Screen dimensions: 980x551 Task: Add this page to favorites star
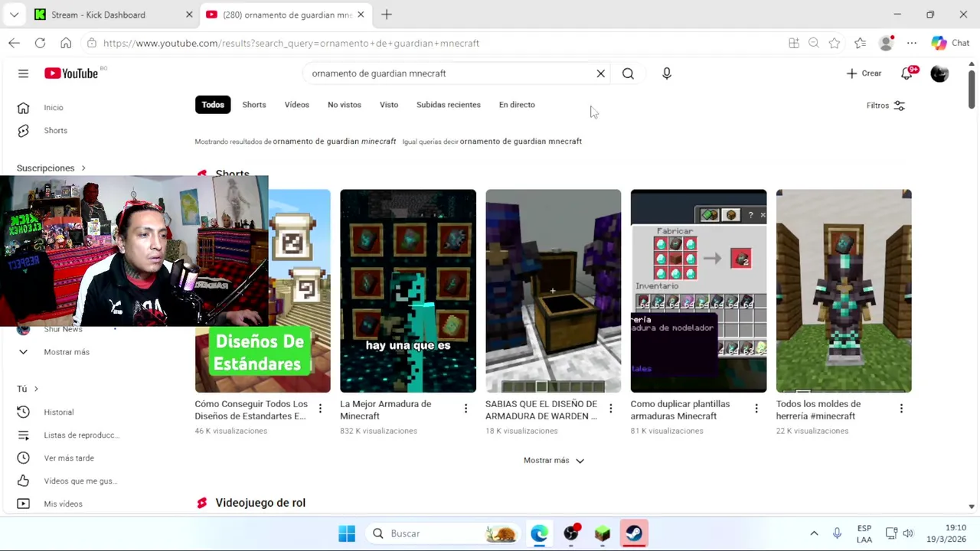[835, 44]
